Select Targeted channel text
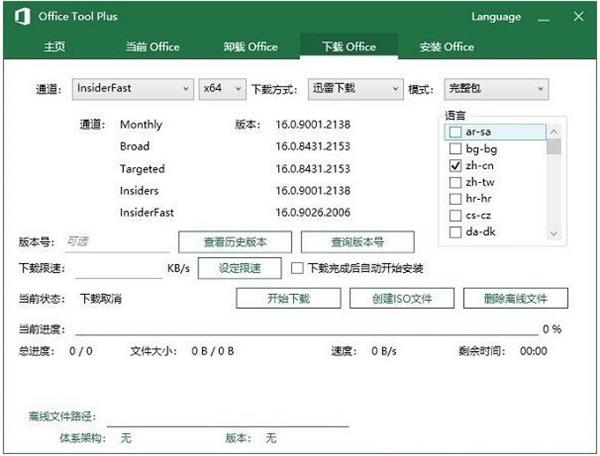Image resolution: width=600 pixels, height=456 pixels. 142,169
